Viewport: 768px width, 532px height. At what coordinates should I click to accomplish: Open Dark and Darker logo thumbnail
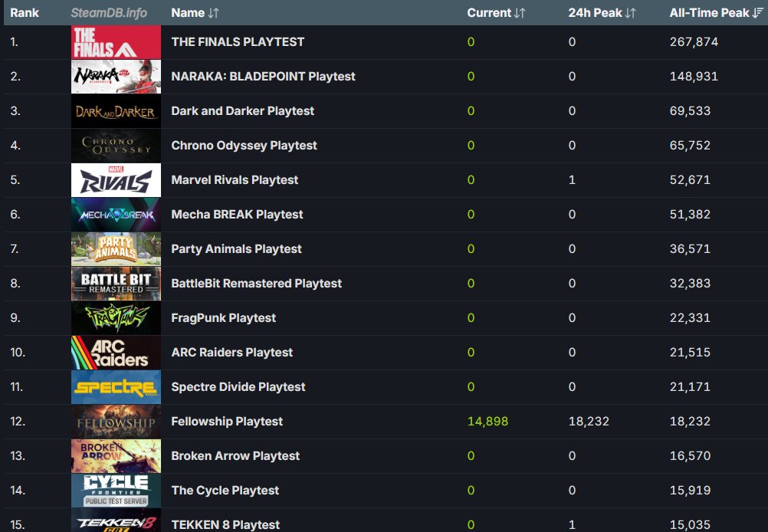coord(116,111)
